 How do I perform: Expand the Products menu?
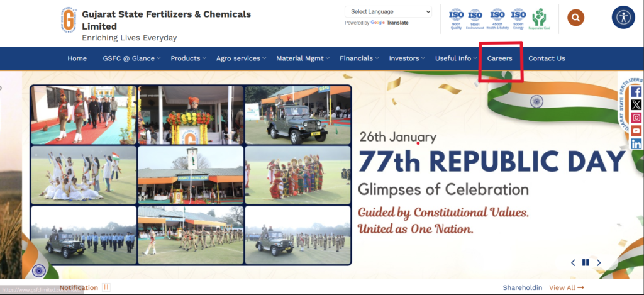click(x=189, y=58)
